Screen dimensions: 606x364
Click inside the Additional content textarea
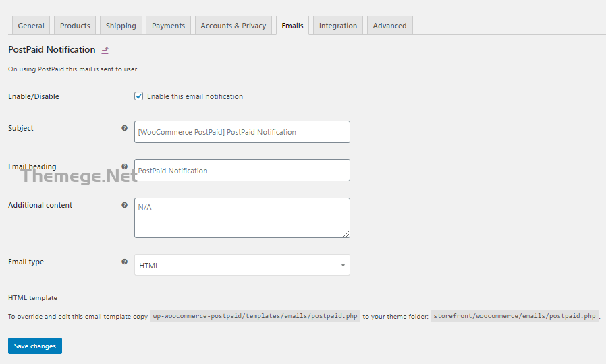[x=242, y=218]
